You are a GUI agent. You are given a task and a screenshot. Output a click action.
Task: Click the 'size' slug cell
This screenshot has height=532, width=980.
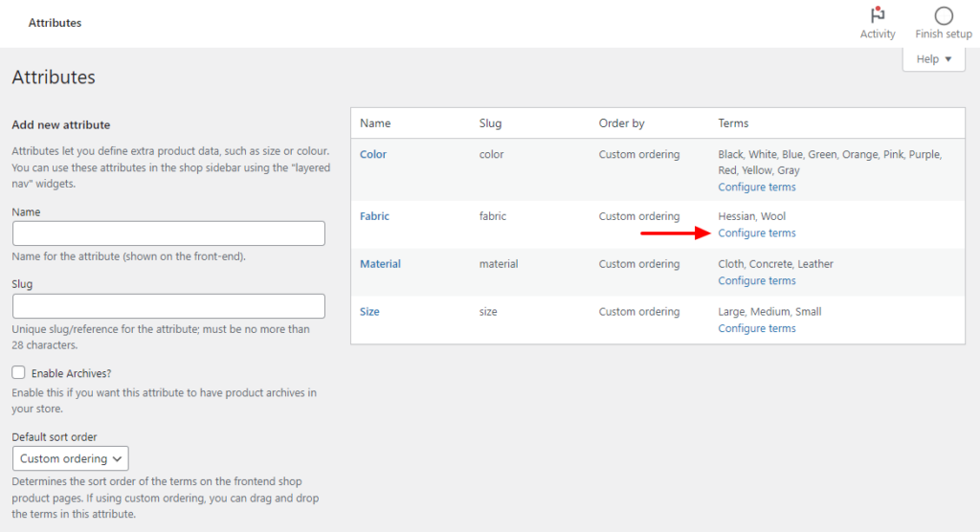pyautogui.click(x=488, y=311)
